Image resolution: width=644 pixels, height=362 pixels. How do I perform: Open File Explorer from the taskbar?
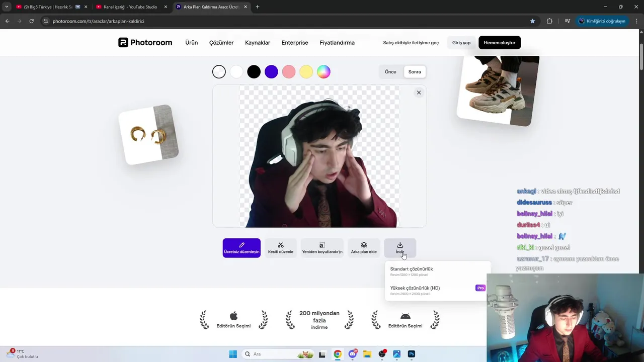click(367, 354)
